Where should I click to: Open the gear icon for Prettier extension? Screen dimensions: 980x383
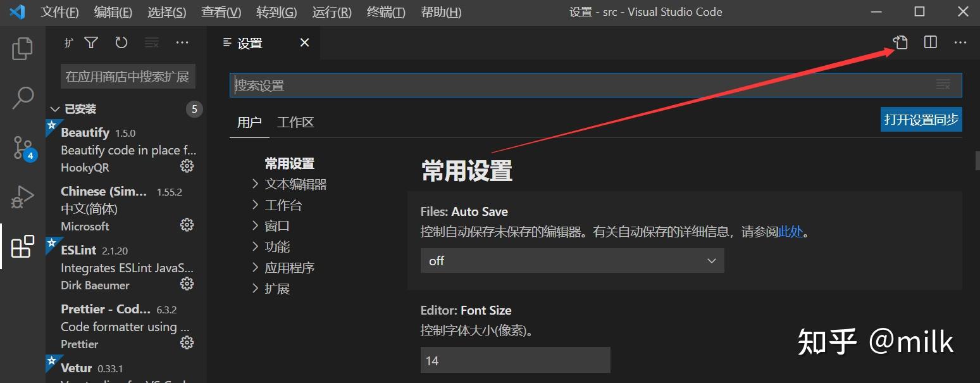pyautogui.click(x=187, y=342)
